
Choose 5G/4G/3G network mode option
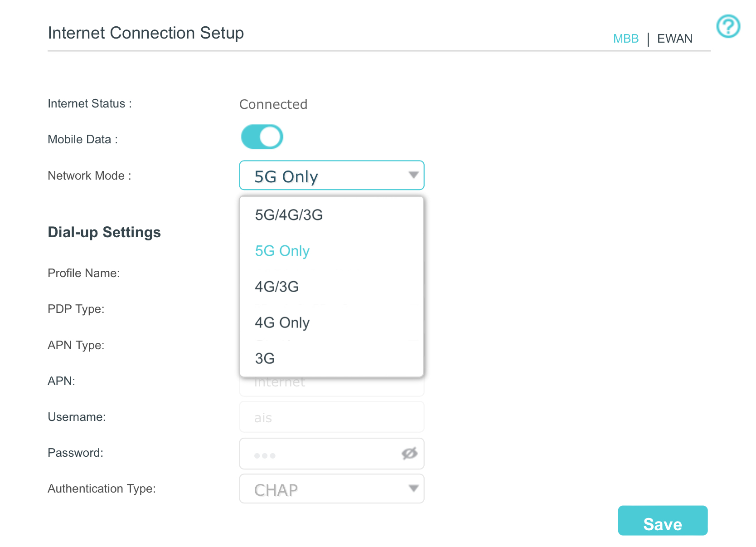point(332,215)
